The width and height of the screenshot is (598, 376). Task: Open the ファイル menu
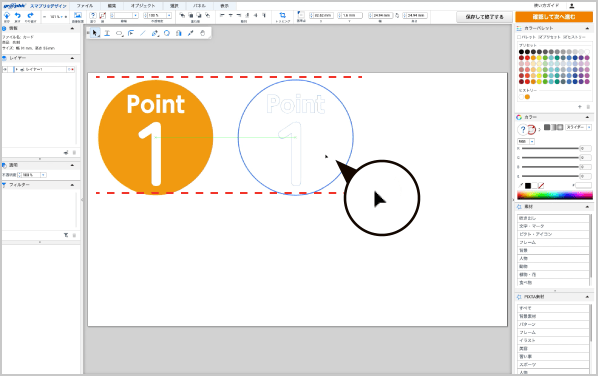[x=85, y=6]
